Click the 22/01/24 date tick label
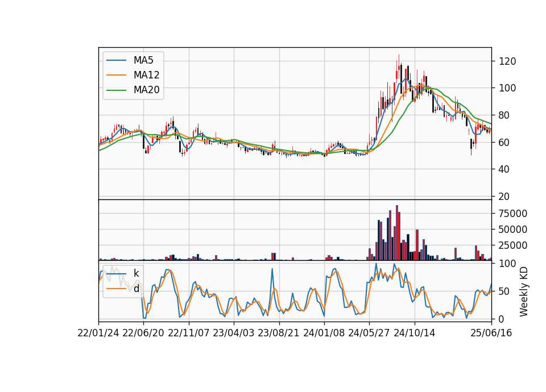This screenshot has height=392, width=546. (x=98, y=333)
